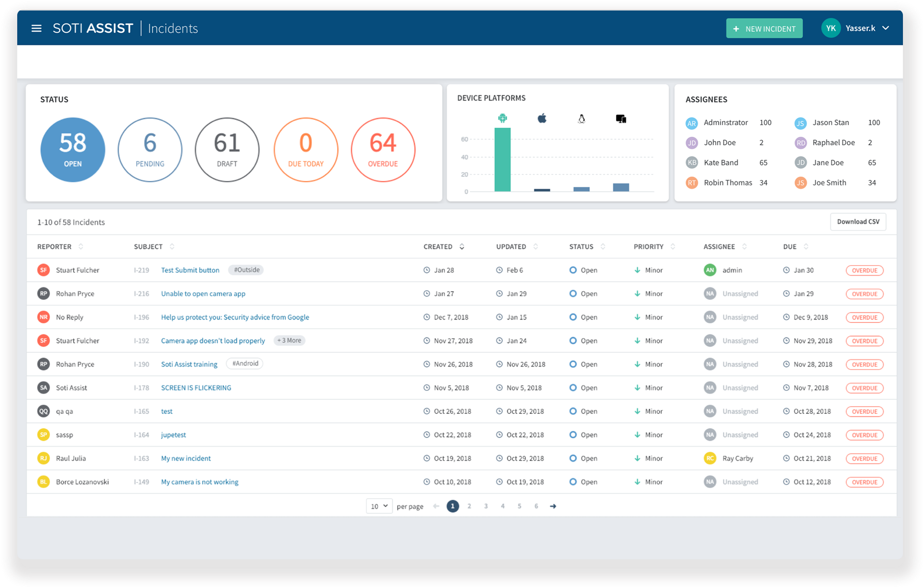Click the Overdue badge for Jan 30
Viewport: 924px width, 588px height.
pyautogui.click(x=864, y=270)
